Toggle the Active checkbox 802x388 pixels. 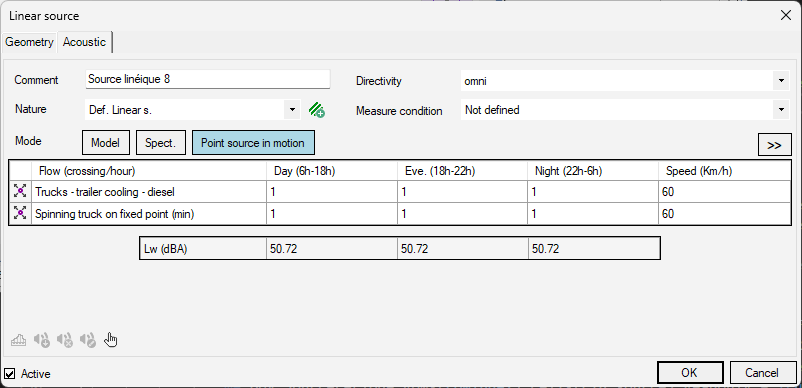point(9,374)
